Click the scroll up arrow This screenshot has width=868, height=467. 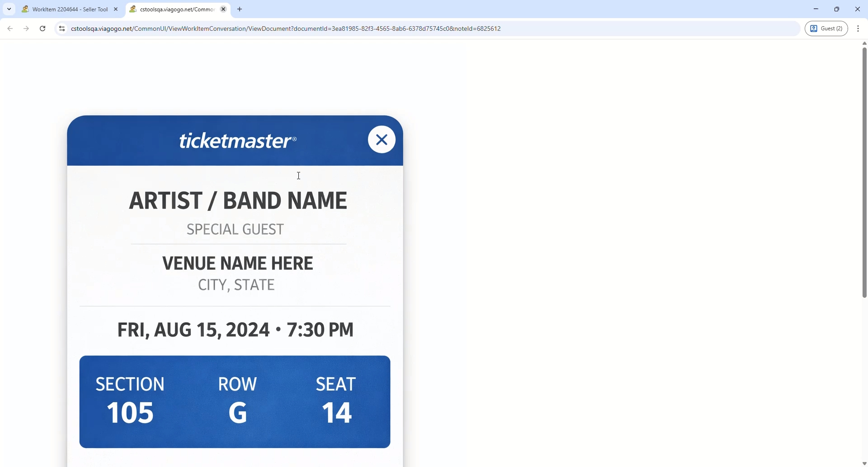click(864, 44)
